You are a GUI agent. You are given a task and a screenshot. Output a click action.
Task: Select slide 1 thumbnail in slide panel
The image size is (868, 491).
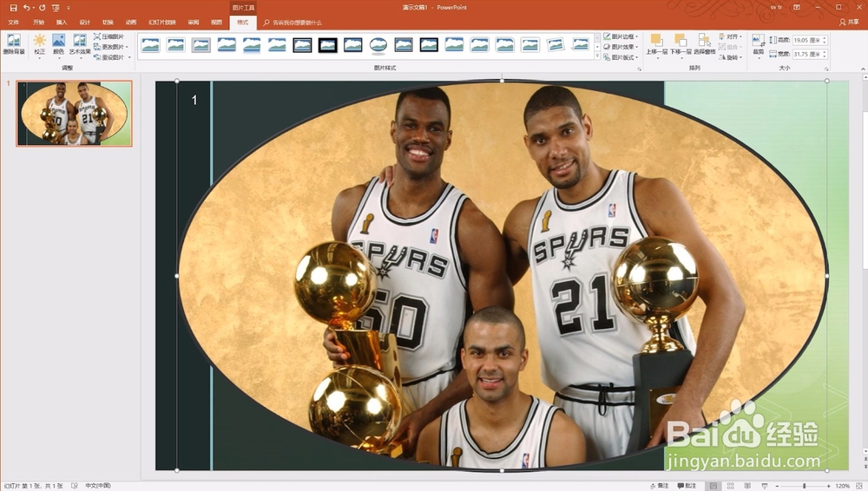74,114
